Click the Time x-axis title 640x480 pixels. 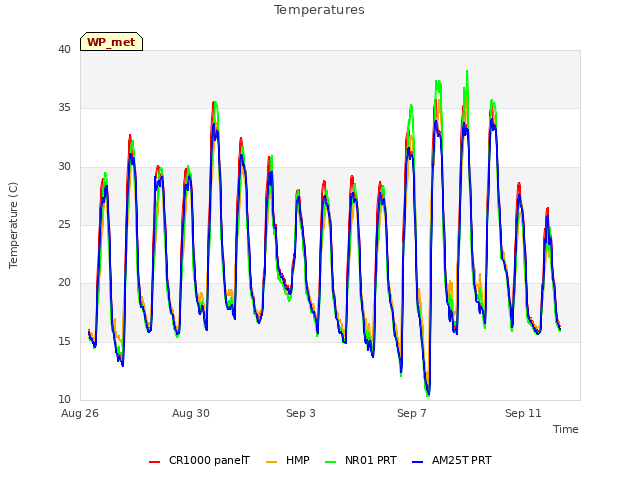point(565,429)
